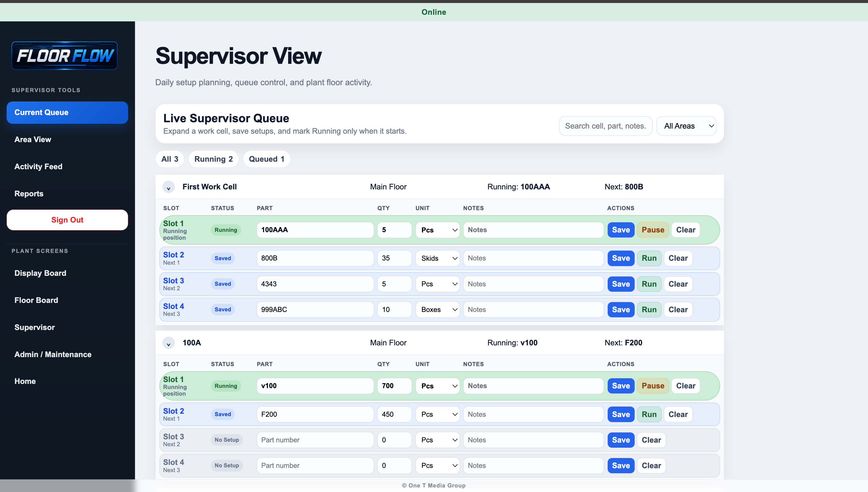Pause the running 100AAA job
This screenshot has height=492, width=868.
click(x=653, y=230)
